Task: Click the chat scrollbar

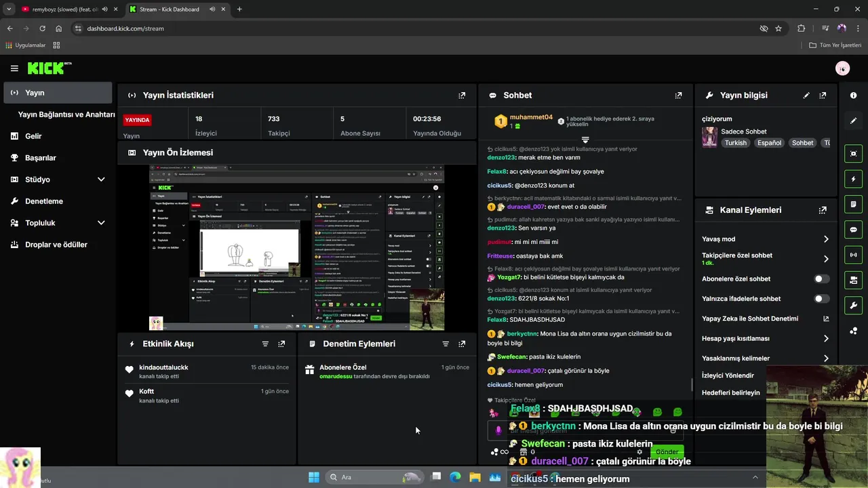Action: tap(692, 384)
